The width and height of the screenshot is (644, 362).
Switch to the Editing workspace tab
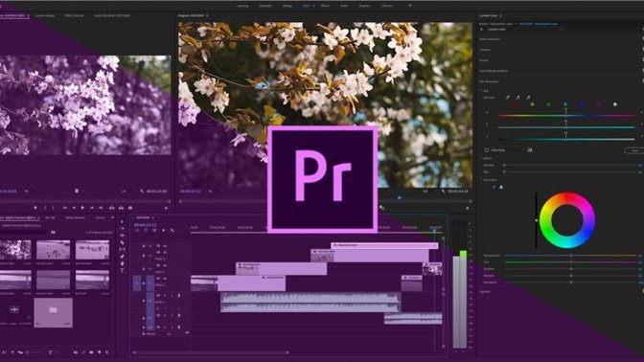pyautogui.click(x=287, y=6)
